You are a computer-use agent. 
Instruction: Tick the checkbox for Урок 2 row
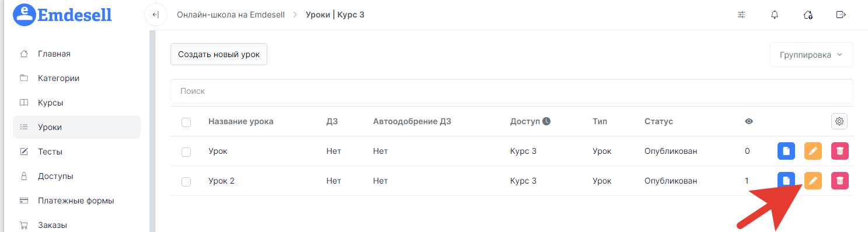[x=186, y=181]
